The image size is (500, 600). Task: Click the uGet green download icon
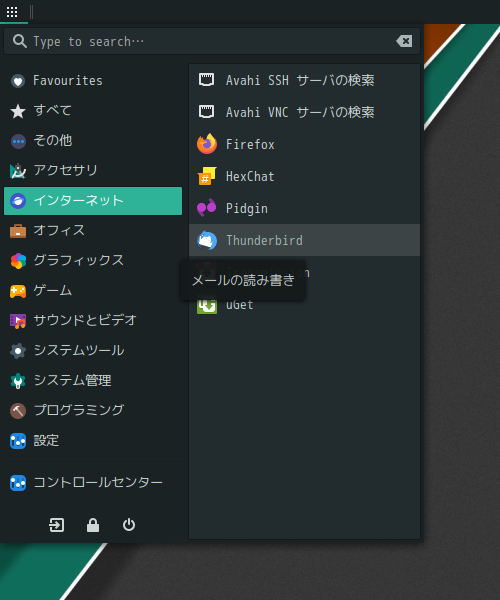click(x=207, y=305)
